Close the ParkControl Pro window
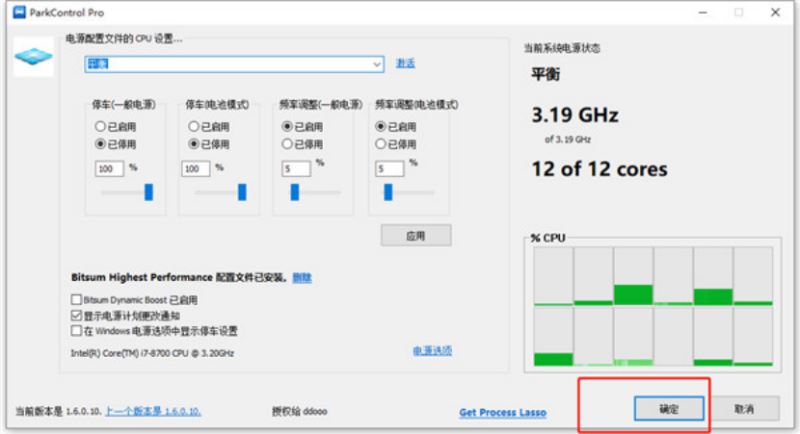Screen dimensions: 800x434 (x=775, y=12)
